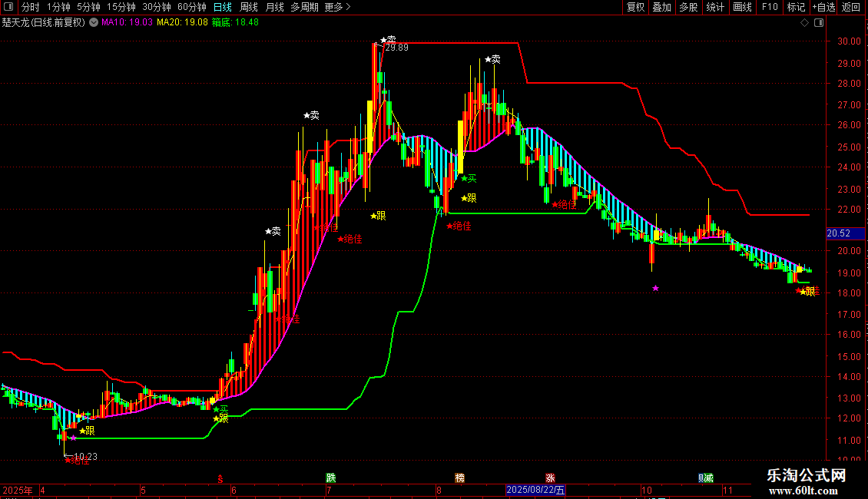
Task: Switch to the 分时 intraday view
Action: (31, 7)
